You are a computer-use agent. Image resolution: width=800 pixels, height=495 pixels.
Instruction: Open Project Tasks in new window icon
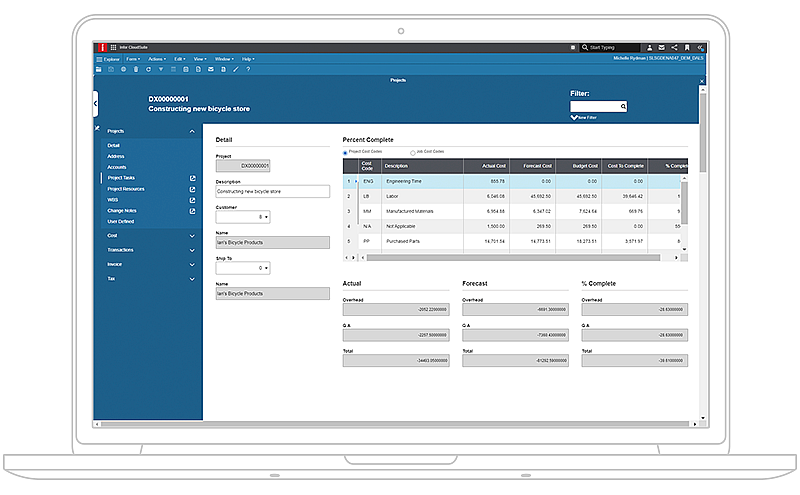[x=192, y=178]
